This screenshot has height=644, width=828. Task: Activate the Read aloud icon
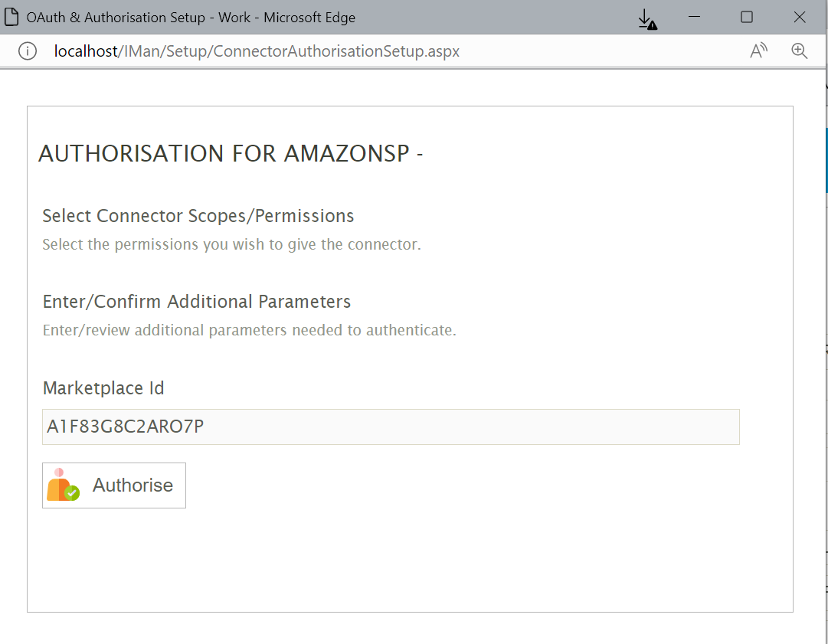(x=758, y=51)
